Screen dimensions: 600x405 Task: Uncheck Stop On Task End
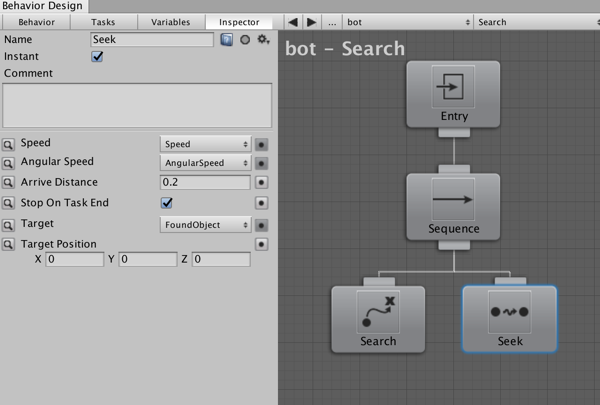tap(167, 202)
